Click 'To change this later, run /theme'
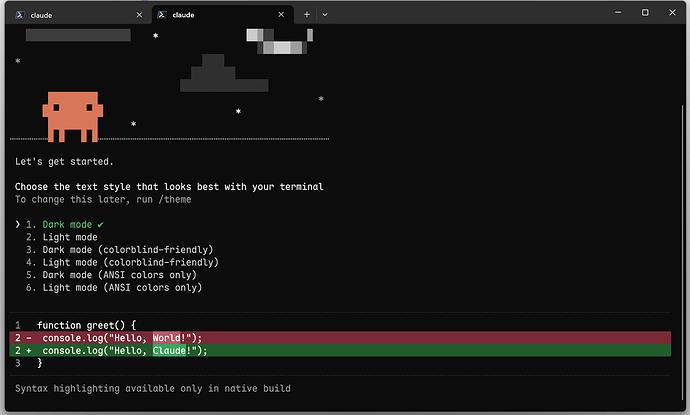Image resolution: width=690 pixels, height=415 pixels. coord(103,199)
